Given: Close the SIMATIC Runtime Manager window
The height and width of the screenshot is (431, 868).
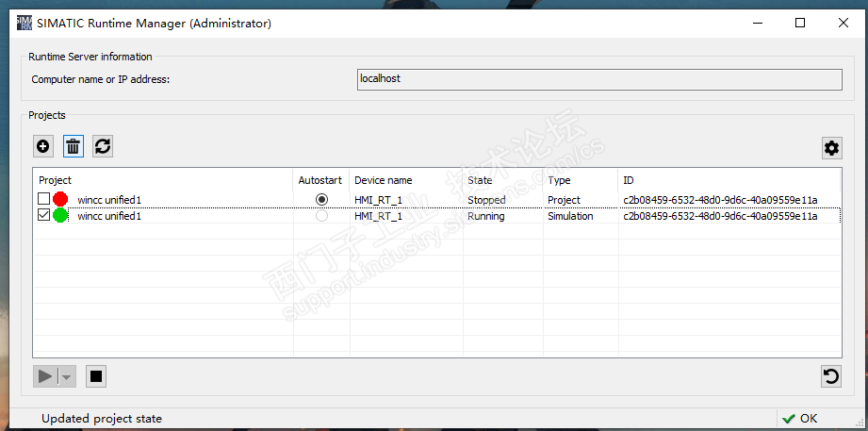Looking at the screenshot, I should [843, 24].
